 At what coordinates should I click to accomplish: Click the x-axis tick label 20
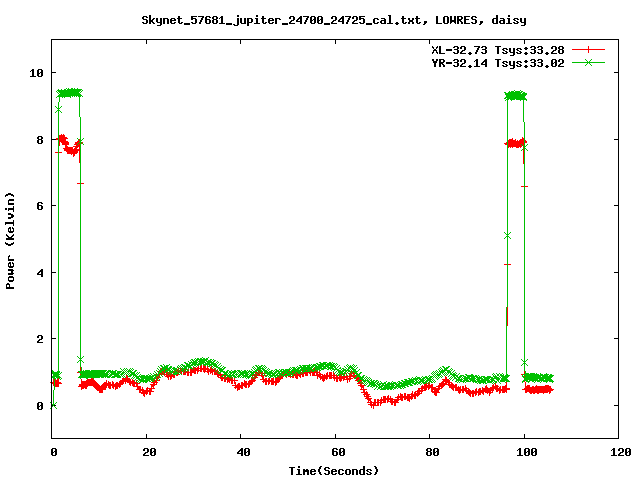149,452
